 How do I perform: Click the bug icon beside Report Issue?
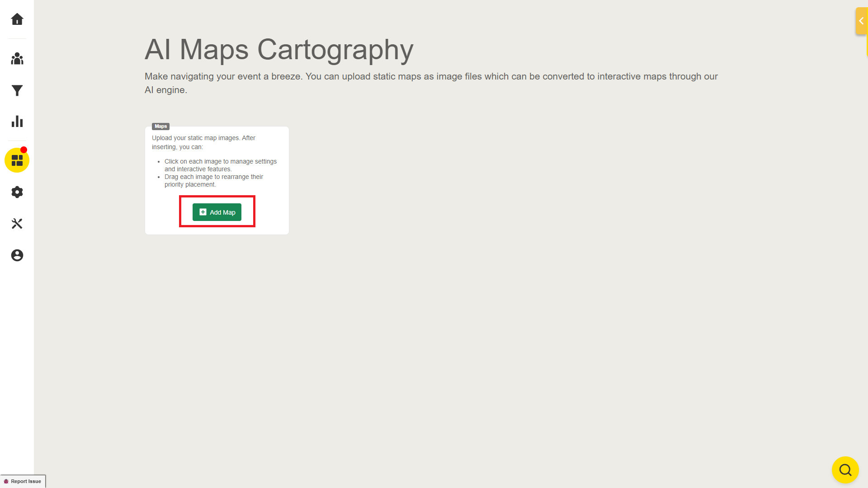point(6,481)
